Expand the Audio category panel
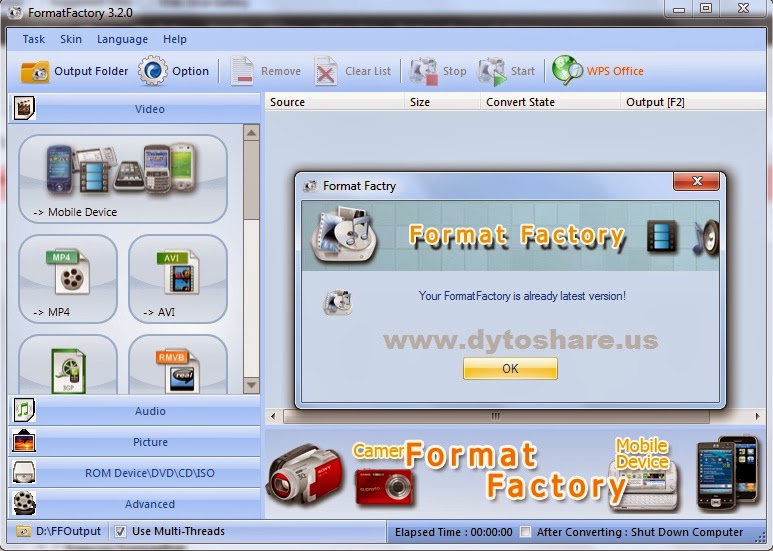Image resolution: width=773 pixels, height=551 pixels. coord(134,411)
